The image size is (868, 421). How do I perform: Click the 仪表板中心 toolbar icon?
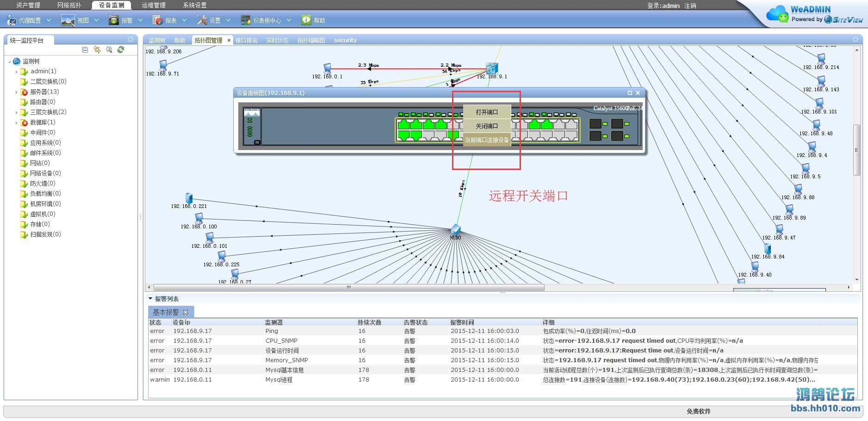click(x=245, y=20)
